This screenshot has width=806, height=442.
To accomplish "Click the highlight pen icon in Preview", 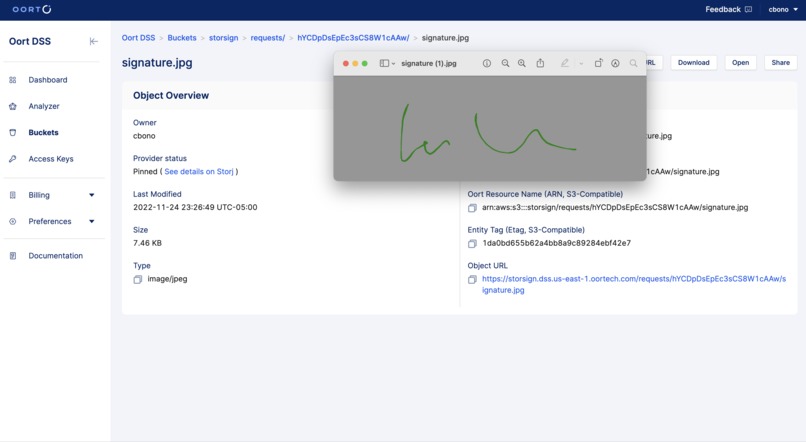I will pyautogui.click(x=565, y=63).
